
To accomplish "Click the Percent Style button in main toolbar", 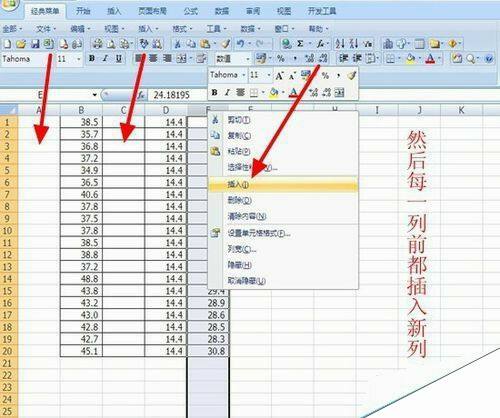I will 281,59.
